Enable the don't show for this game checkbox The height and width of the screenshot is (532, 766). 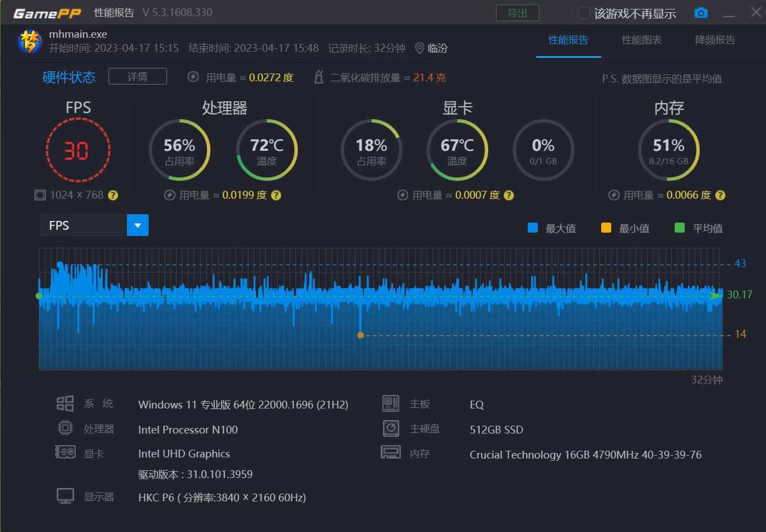(x=584, y=13)
